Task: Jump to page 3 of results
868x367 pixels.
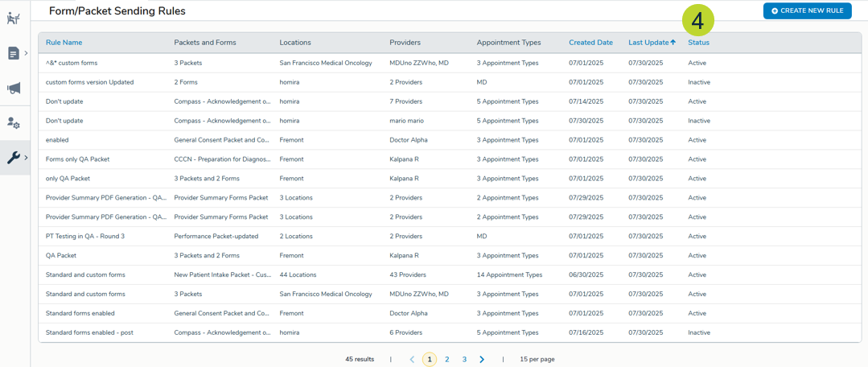Action: (464, 359)
